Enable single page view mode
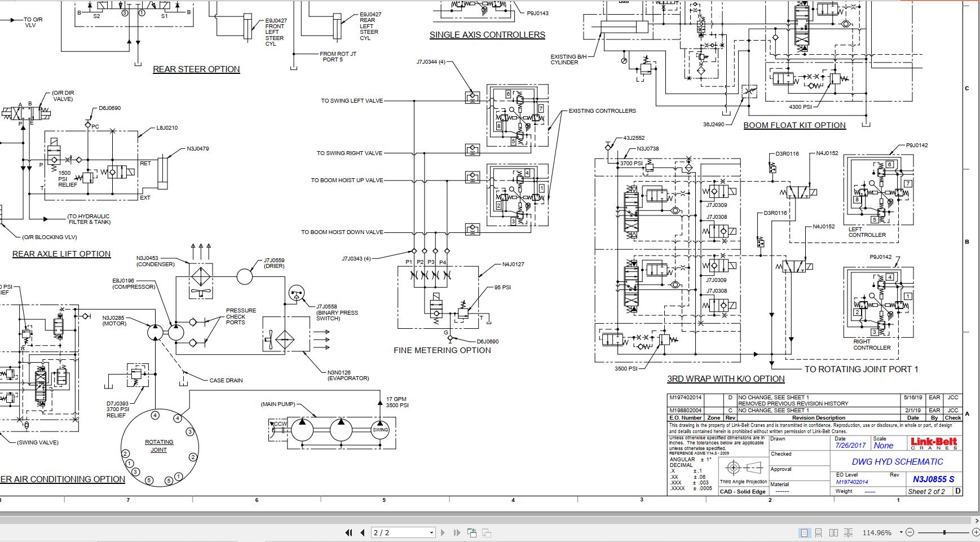The image size is (980, 542). point(804,532)
